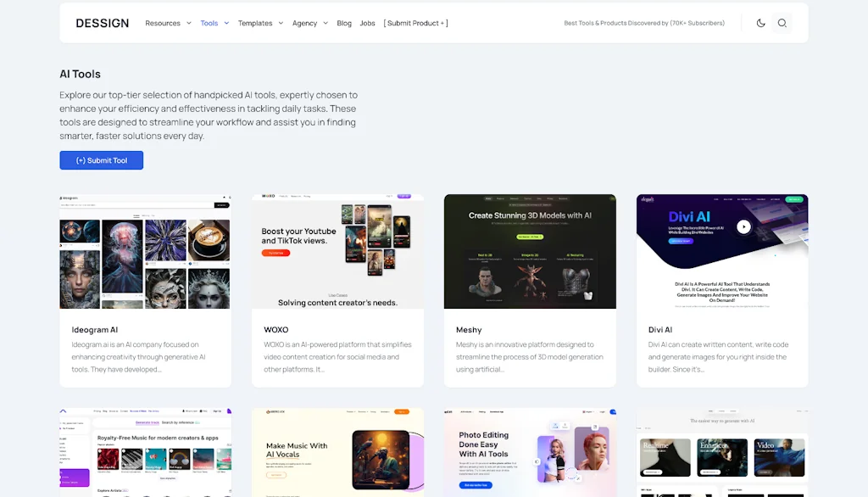Open the Photo Editing Done Easy thumbnail
The image size is (868, 497).
530,453
